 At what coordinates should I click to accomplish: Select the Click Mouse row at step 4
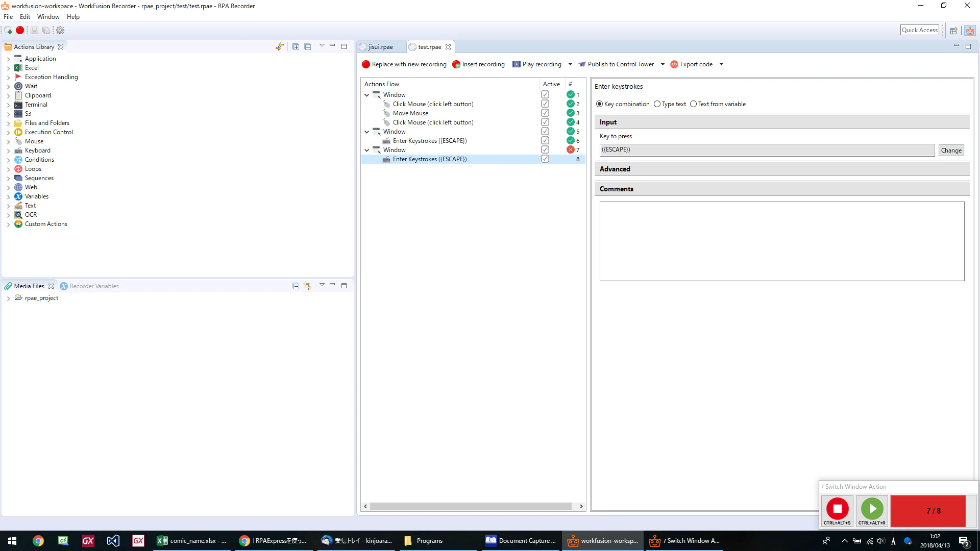(433, 122)
